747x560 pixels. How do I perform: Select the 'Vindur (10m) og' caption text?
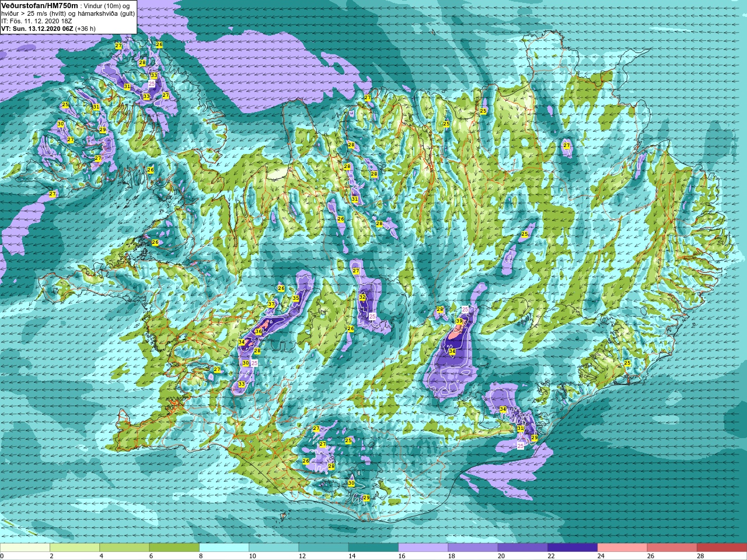point(107,6)
